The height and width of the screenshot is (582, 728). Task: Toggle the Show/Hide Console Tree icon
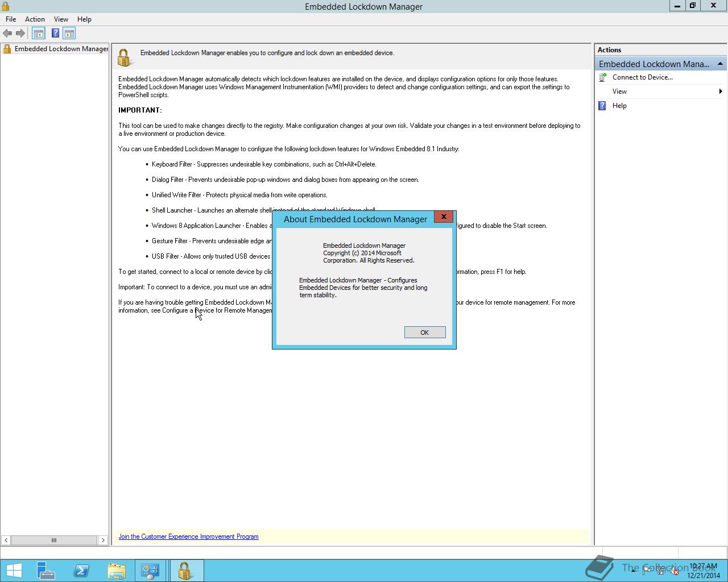pyautogui.click(x=38, y=34)
